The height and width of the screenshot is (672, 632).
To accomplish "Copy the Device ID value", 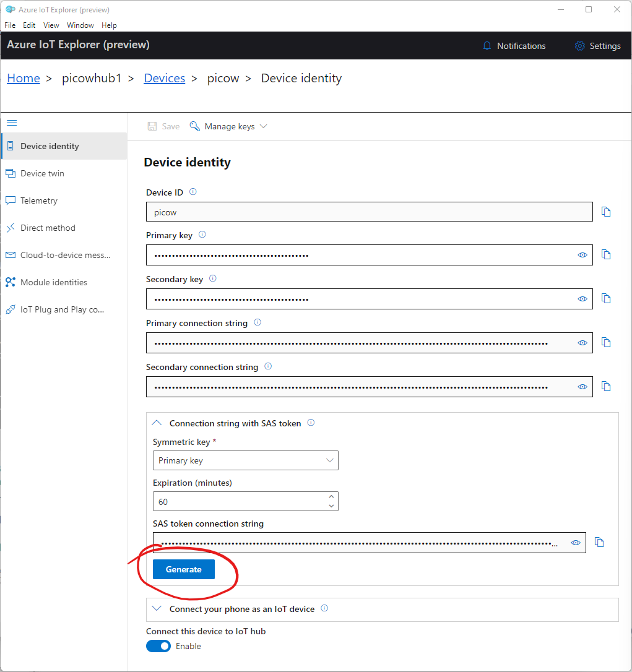I will click(606, 212).
